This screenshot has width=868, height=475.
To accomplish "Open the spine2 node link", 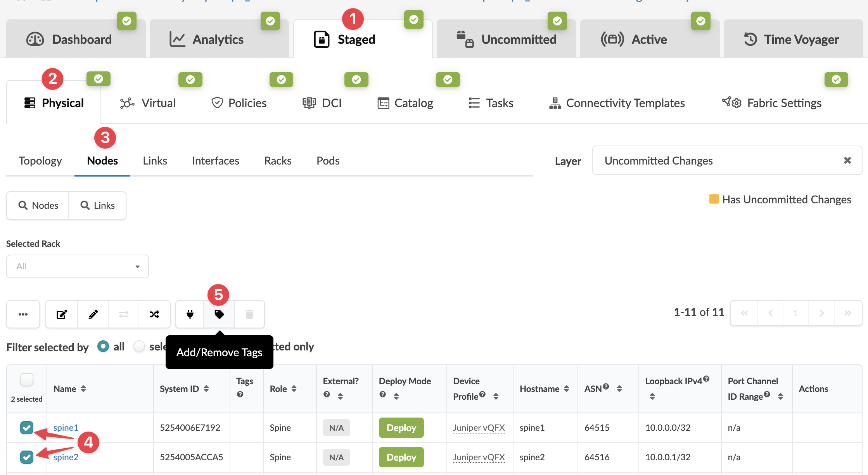I will 66,457.
